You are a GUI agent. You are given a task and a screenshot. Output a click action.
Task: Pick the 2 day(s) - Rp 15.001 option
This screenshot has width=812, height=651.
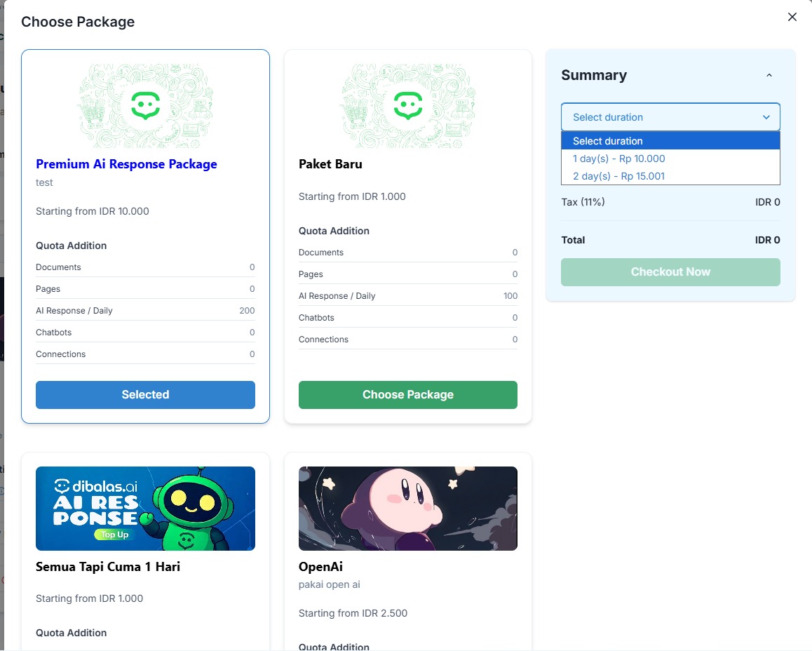point(618,176)
